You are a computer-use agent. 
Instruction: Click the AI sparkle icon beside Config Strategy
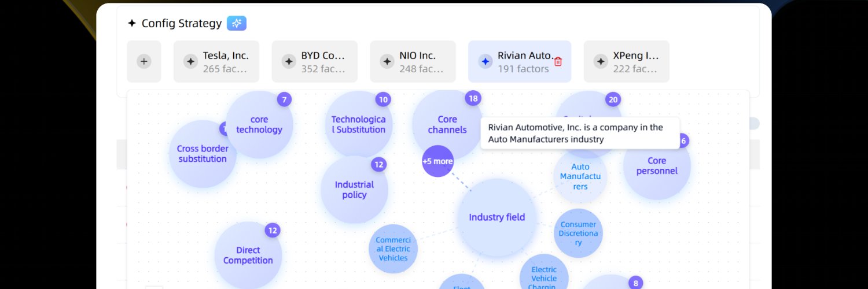coord(237,23)
